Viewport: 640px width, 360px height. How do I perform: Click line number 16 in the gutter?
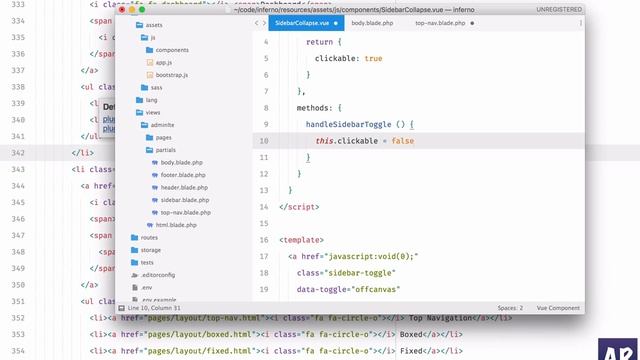(x=264, y=240)
